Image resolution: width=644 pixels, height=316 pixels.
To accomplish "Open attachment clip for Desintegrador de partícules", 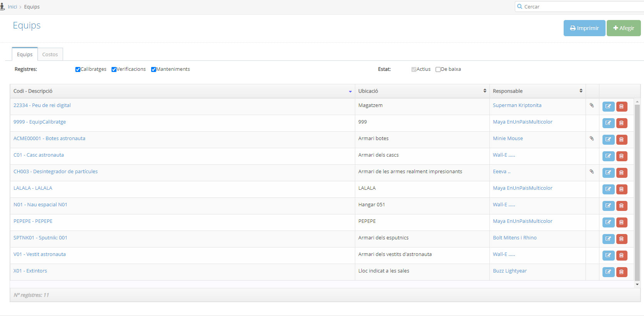I will tap(592, 171).
